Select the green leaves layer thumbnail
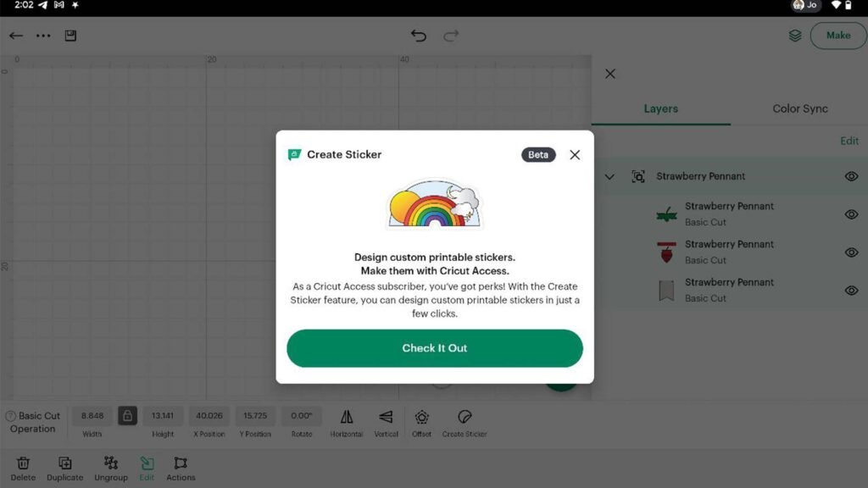Screen dimensions: 868x488 tap(666, 214)
